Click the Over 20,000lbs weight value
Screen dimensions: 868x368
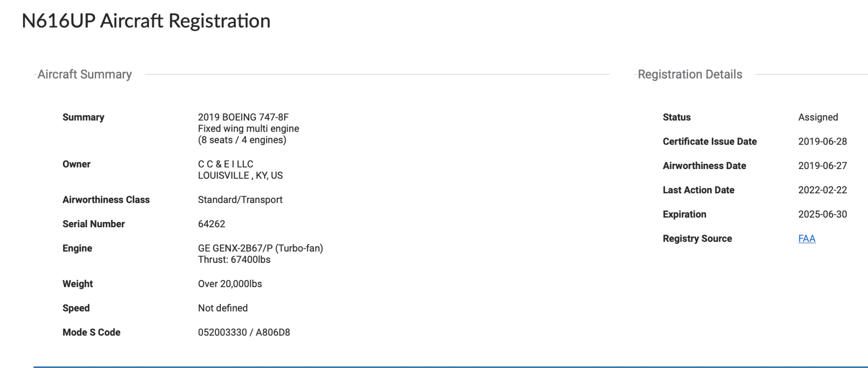(x=230, y=284)
